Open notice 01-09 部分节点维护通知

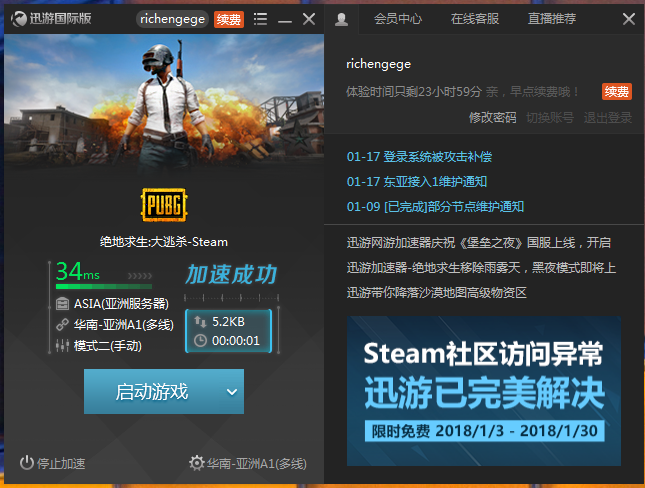[435, 207]
